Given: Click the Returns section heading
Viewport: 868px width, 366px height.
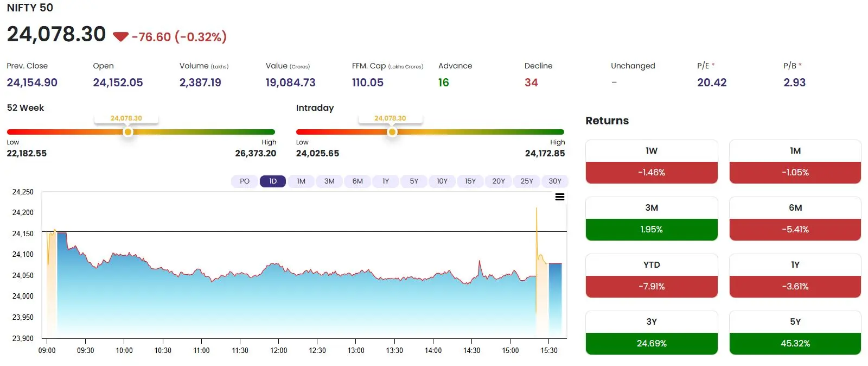Looking at the screenshot, I should [607, 121].
